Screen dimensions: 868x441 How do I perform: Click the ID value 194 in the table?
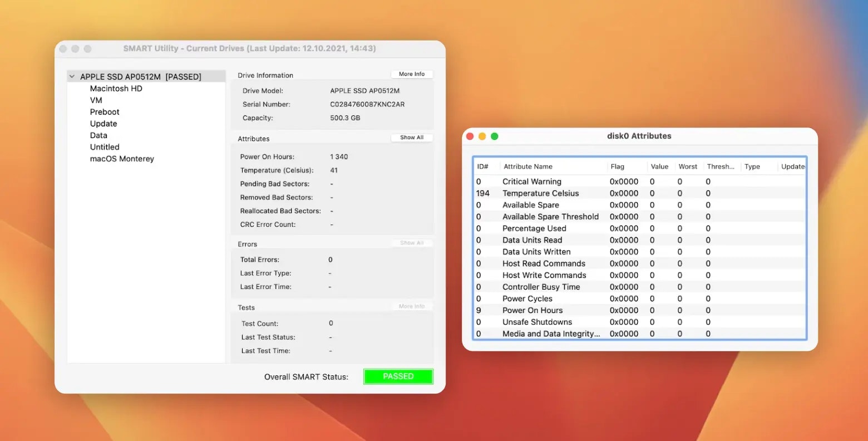[483, 193]
